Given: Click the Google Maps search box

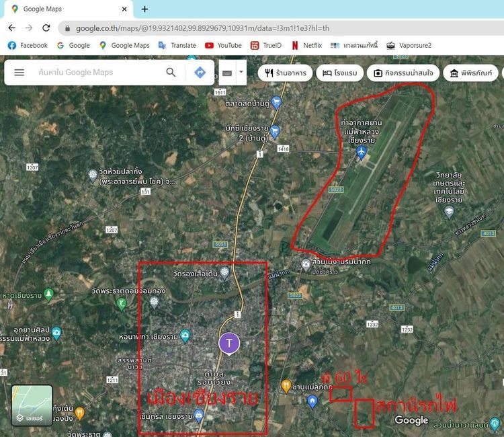Looking at the screenshot, I should 96,73.
